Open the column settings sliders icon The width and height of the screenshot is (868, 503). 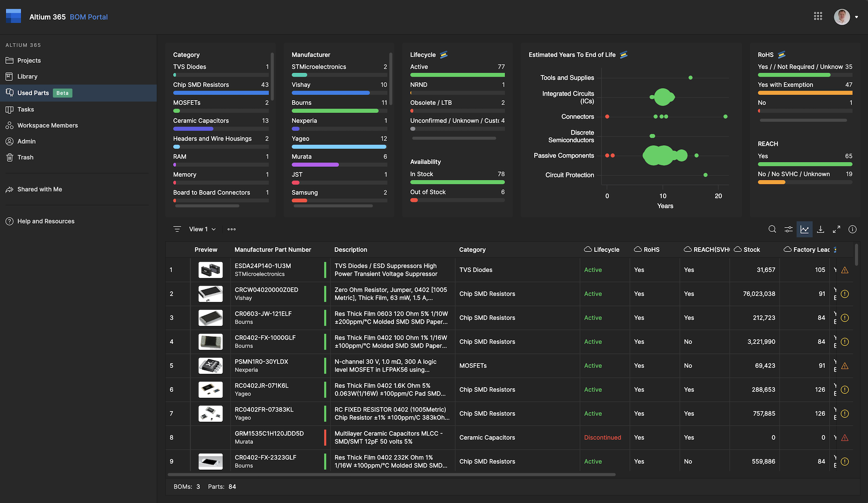point(788,229)
